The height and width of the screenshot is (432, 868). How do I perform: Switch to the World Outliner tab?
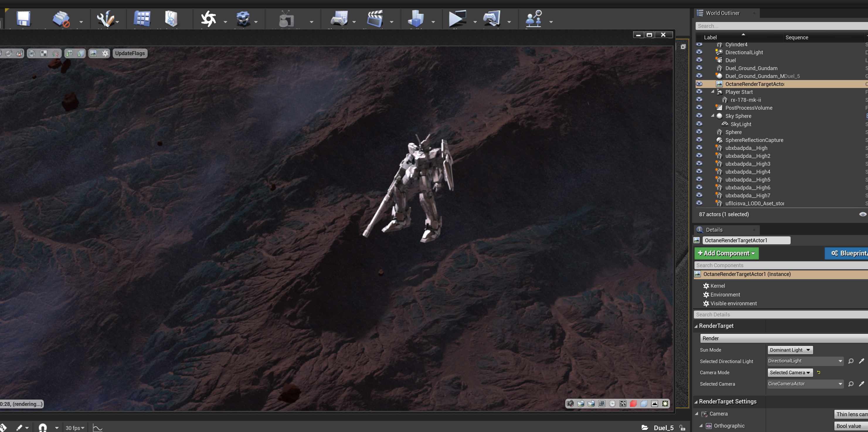coord(722,13)
